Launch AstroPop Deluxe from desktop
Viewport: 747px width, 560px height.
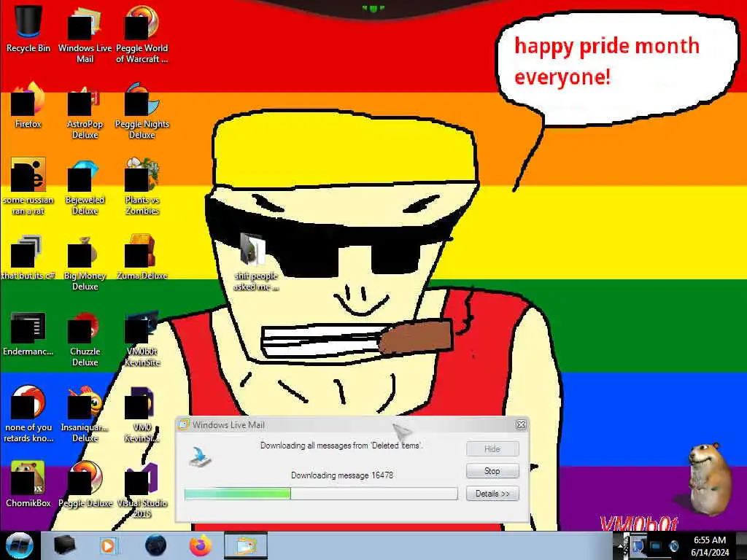[85, 111]
